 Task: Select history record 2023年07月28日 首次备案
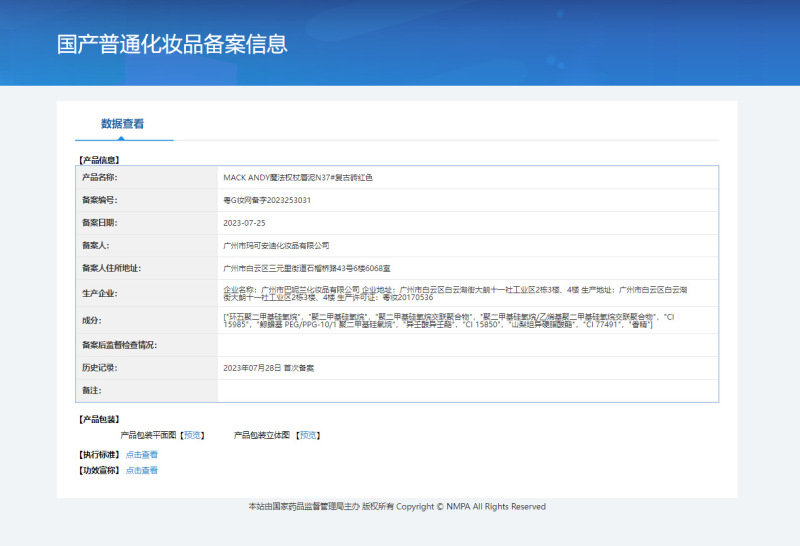point(268,367)
